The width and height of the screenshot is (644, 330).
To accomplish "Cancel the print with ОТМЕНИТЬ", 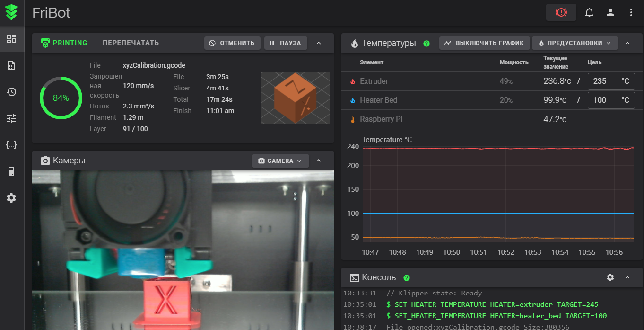I will (232, 43).
